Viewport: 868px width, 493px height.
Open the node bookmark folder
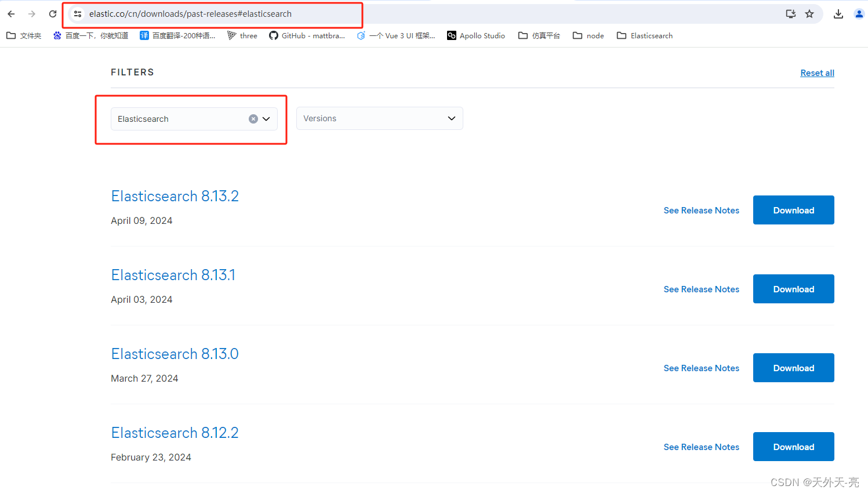tap(589, 36)
